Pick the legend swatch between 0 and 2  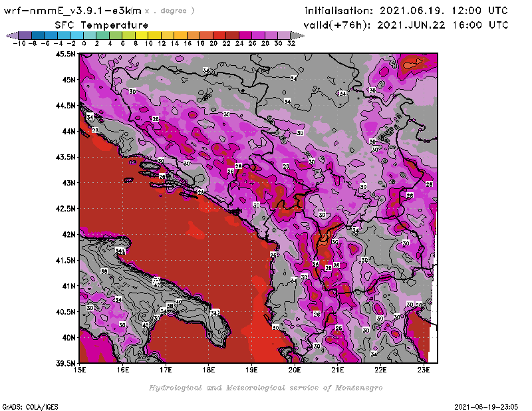pos(90,35)
